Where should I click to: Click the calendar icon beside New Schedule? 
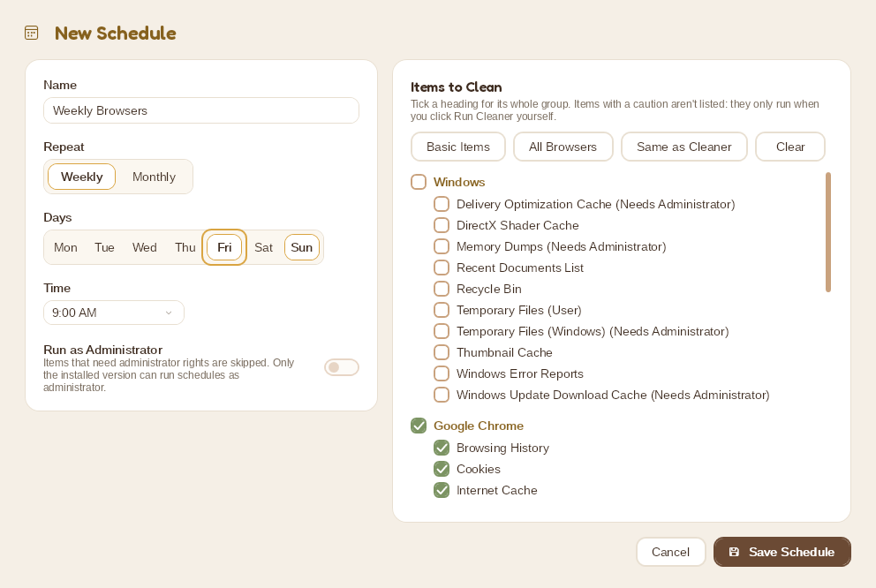pyautogui.click(x=31, y=33)
